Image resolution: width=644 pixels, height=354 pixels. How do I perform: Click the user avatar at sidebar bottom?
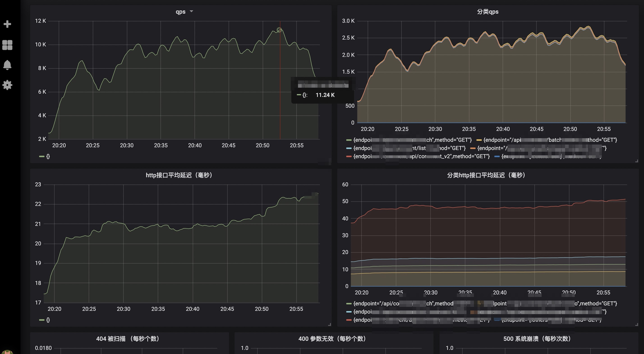7,352
